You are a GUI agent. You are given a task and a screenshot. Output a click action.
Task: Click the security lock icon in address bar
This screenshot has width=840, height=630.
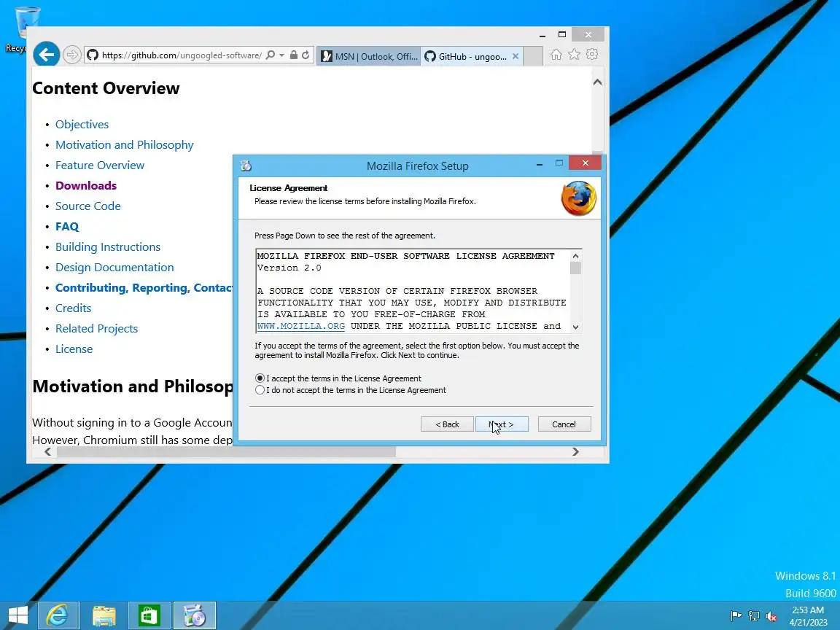[x=294, y=55]
